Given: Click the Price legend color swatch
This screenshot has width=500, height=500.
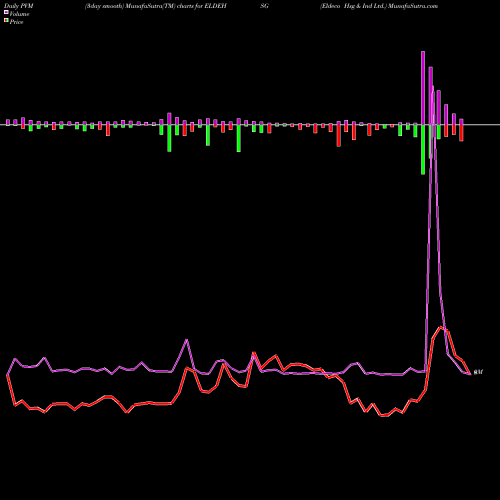Looking at the screenshot, I should click(x=6, y=21).
